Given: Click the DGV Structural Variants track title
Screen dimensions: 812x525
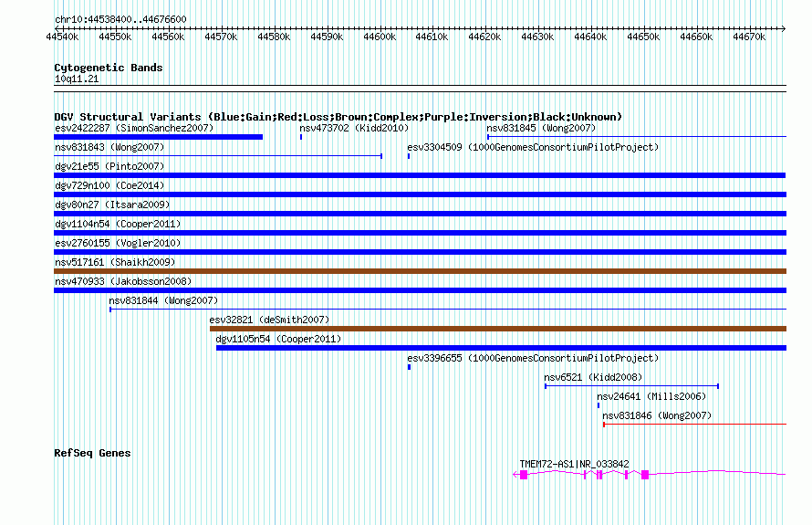Looking at the screenshot, I should tap(338, 117).
